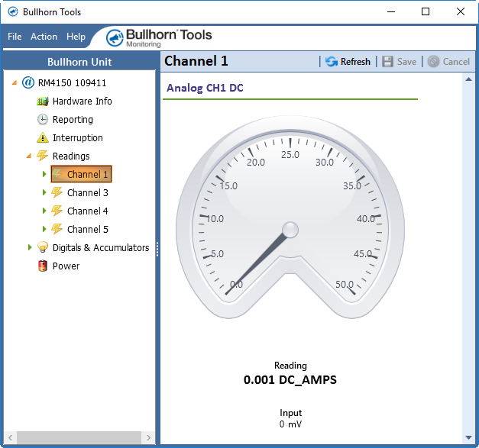
Task: Refresh the Channel 1 readings
Action: (348, 62)
